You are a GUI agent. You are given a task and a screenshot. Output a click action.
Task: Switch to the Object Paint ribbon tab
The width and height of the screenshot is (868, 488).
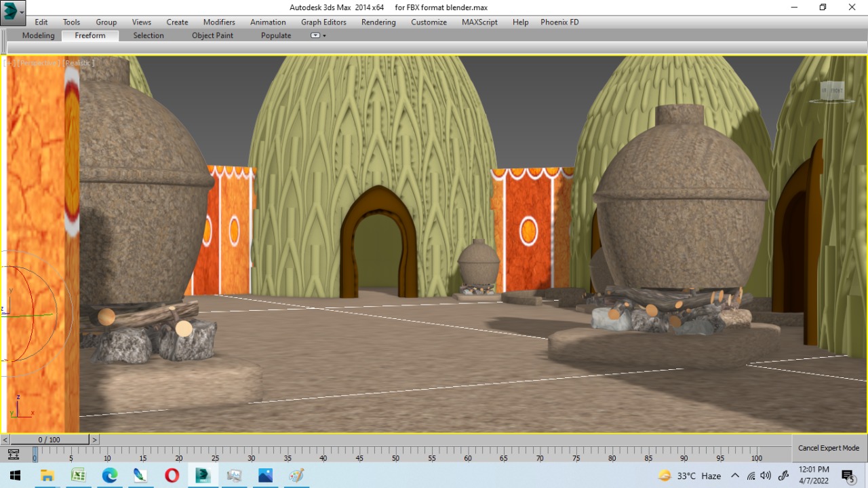pos(212,35)
